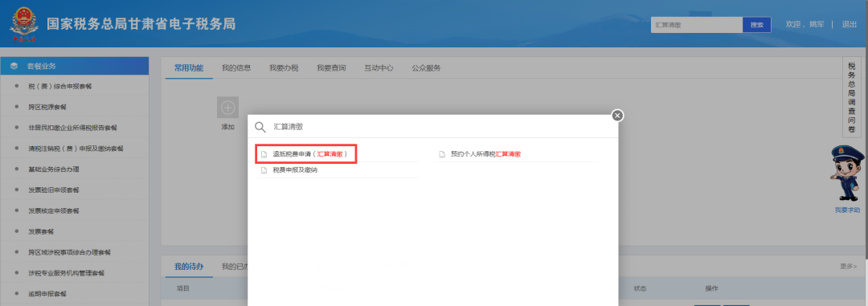Select the 我的待办 tab
Image resolution: width=868 pixels, height=306 pixels.
189,267
